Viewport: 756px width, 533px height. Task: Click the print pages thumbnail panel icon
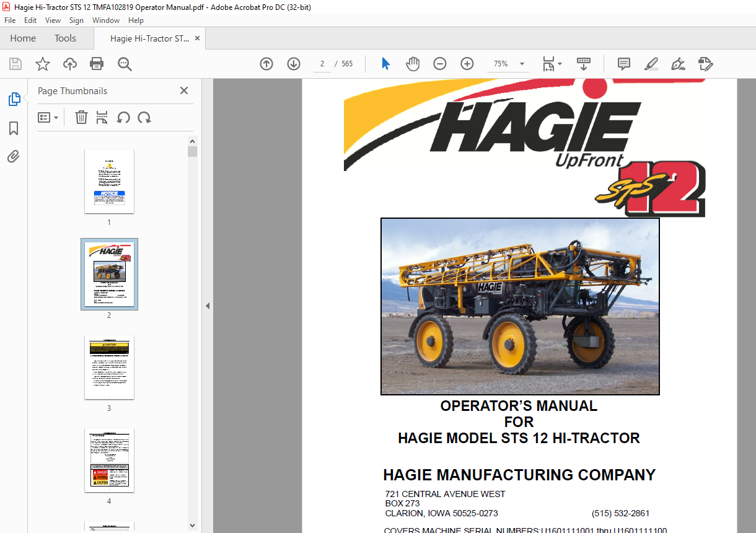(102, 117)
